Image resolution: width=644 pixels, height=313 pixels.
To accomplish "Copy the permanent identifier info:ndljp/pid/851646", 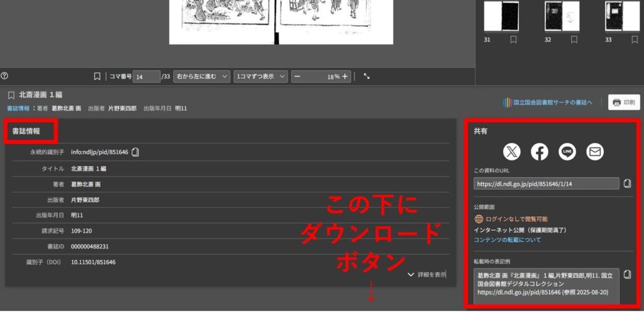I will coord(135,152).
